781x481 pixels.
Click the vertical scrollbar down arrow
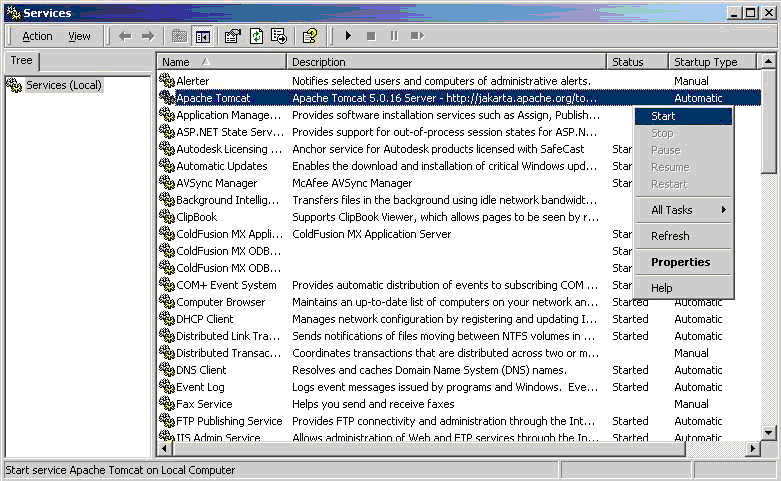769,432
